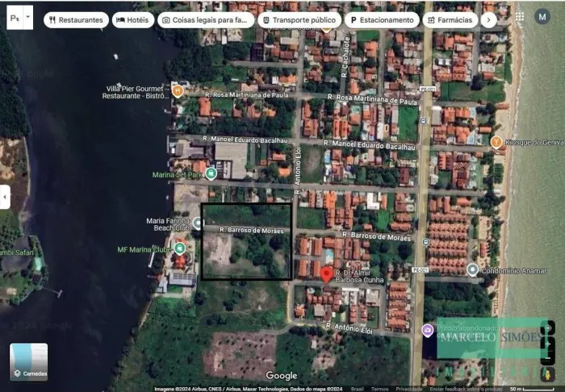Select the MF Marina Clube pin

pyautogui.click(x=179, y=248)
